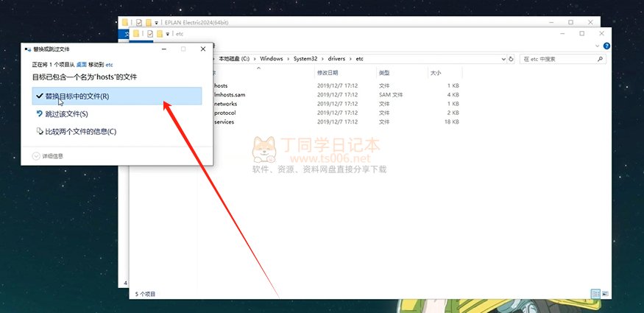The image size is (644, 313).
Task: Select the networks file
Action: pos(225,104)
